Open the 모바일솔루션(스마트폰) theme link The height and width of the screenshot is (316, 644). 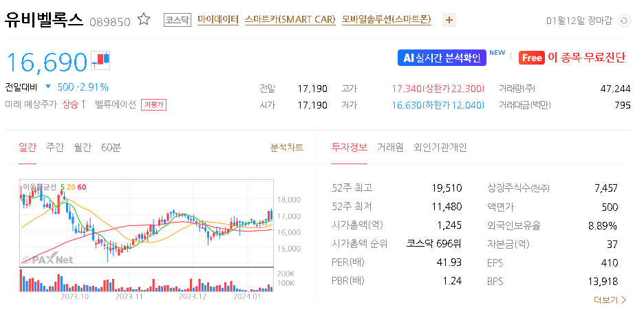point(387,20)
